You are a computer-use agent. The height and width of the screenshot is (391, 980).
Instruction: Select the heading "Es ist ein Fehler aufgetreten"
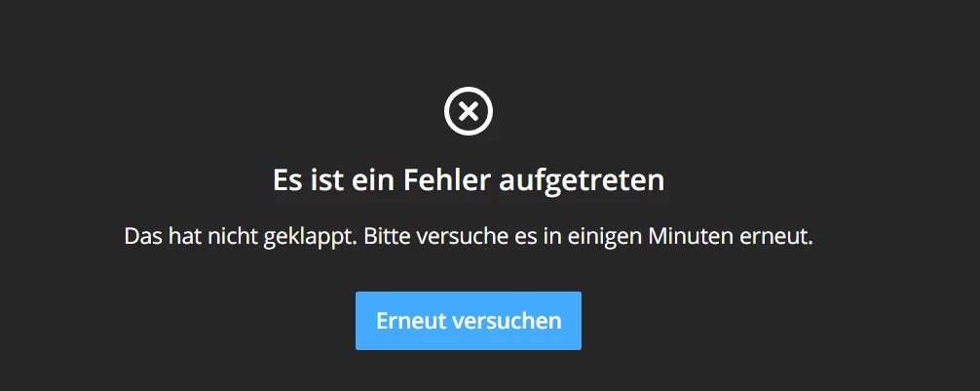click(x=469, y=180)
